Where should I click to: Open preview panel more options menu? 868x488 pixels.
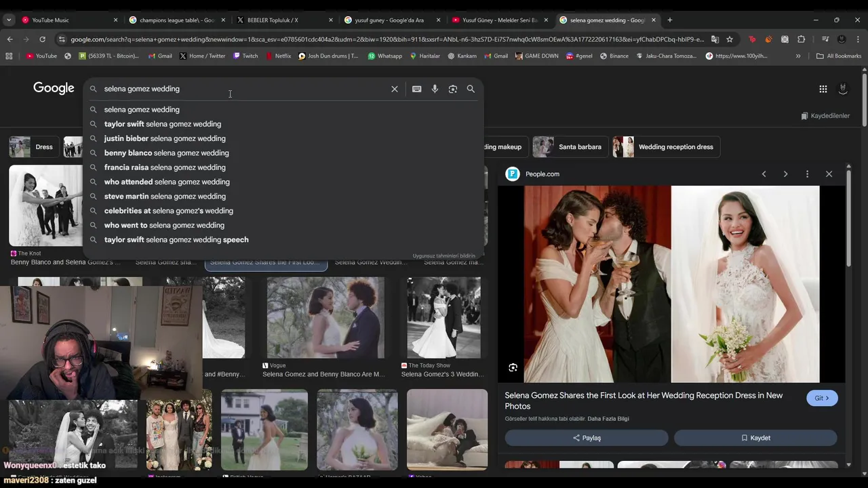(x=807, y=174)
